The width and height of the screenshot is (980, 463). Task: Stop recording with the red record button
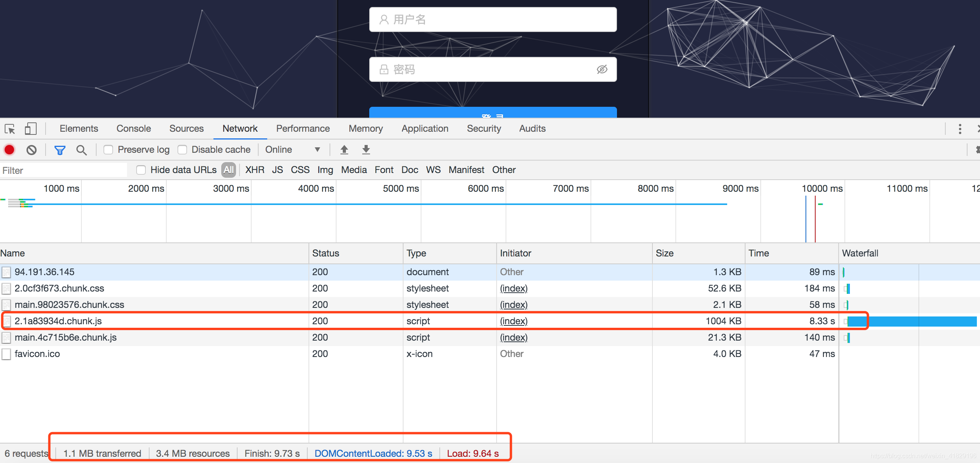point(9,150)
